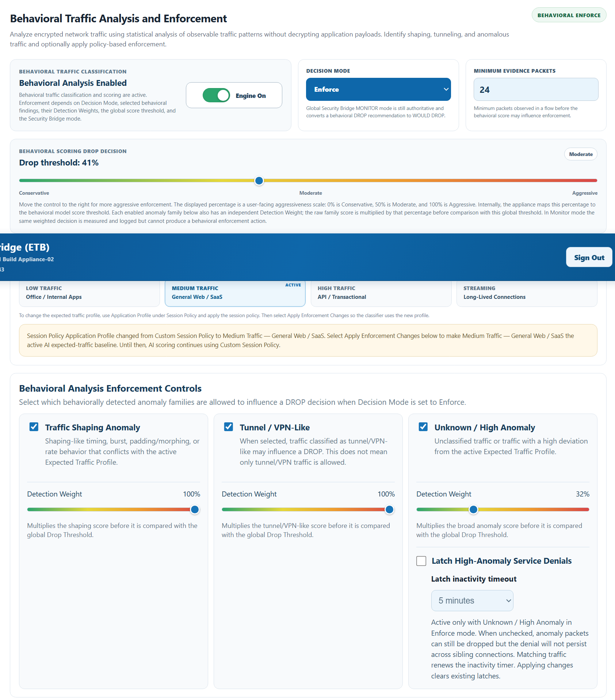615x700 pixels.
Task: Click the 'Drop threshold: 41%' heading
Action: (x=59, y=163)
